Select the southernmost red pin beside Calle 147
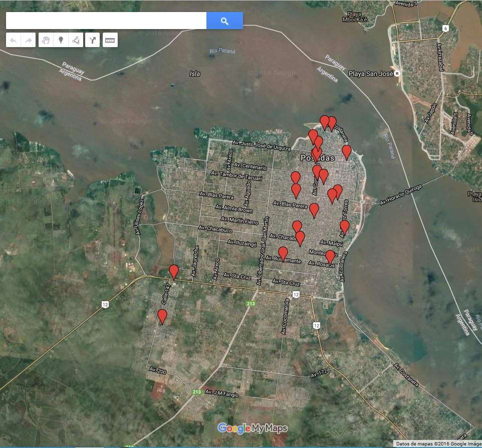The image size is (482, 448). coord(162,316)
